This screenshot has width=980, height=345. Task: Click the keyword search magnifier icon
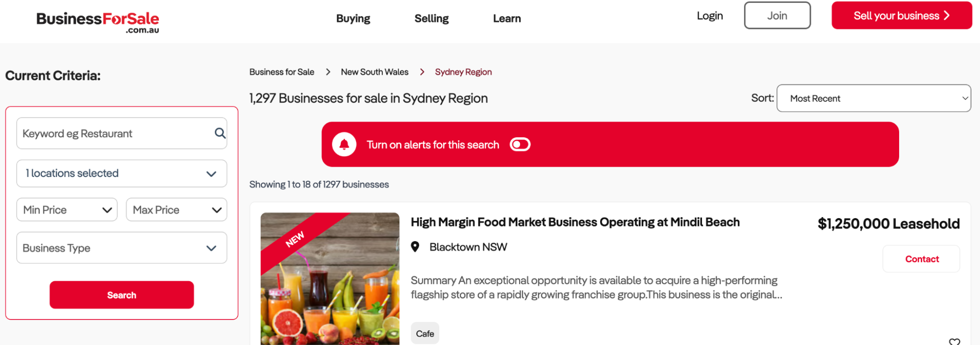[x=220, y=133]
